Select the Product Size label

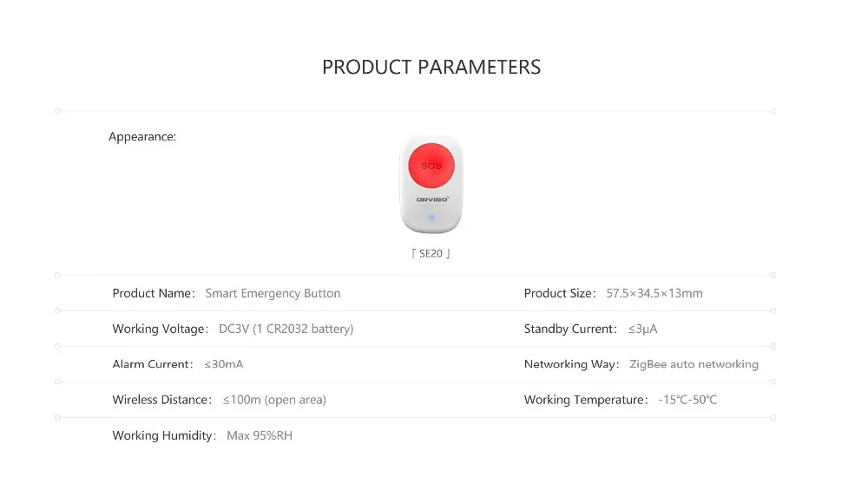[x=560, y=294]
